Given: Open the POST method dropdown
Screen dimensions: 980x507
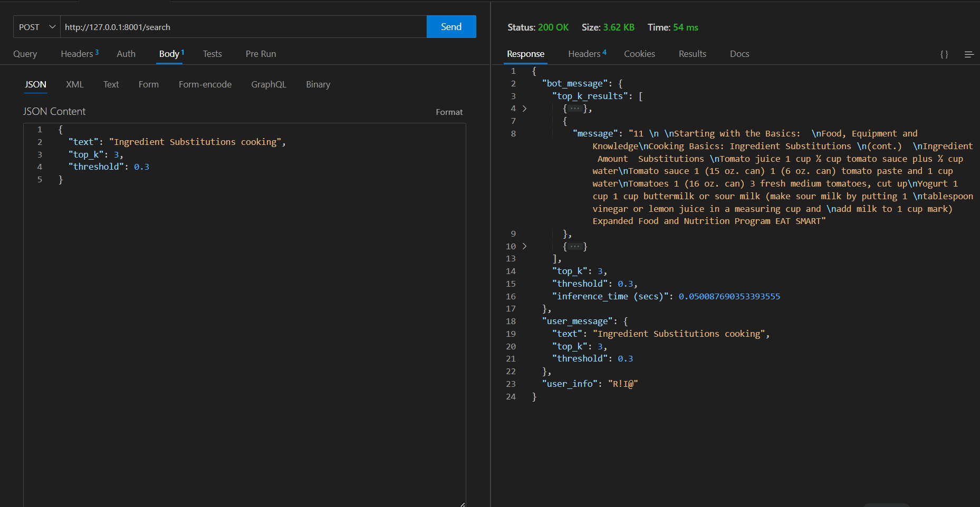Looking at the screenshot, I should pyautogui.click(x=37, y=27).
